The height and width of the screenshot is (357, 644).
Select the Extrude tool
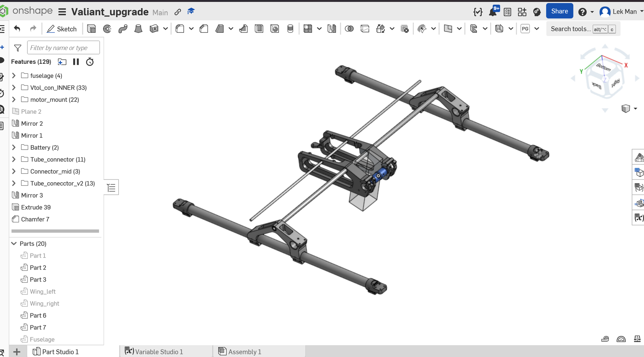[91, 29]
